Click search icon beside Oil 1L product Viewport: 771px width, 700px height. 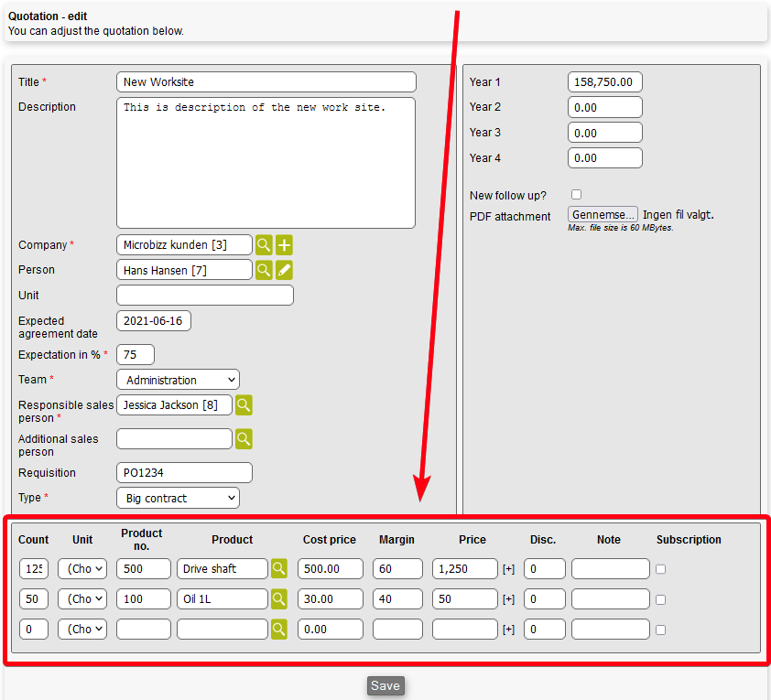pyautogui.click(x=279, y=599)
